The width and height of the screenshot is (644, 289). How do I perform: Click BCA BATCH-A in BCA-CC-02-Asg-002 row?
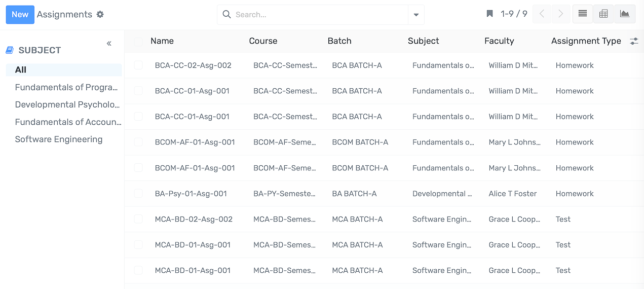point(357,65)
